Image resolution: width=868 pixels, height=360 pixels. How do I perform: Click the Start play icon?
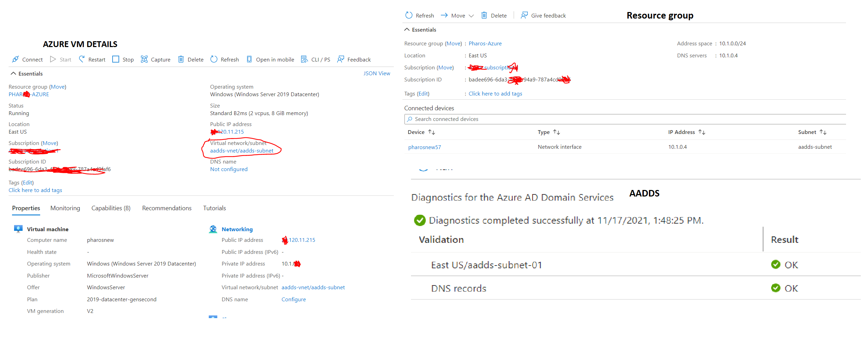click(53, 59)
